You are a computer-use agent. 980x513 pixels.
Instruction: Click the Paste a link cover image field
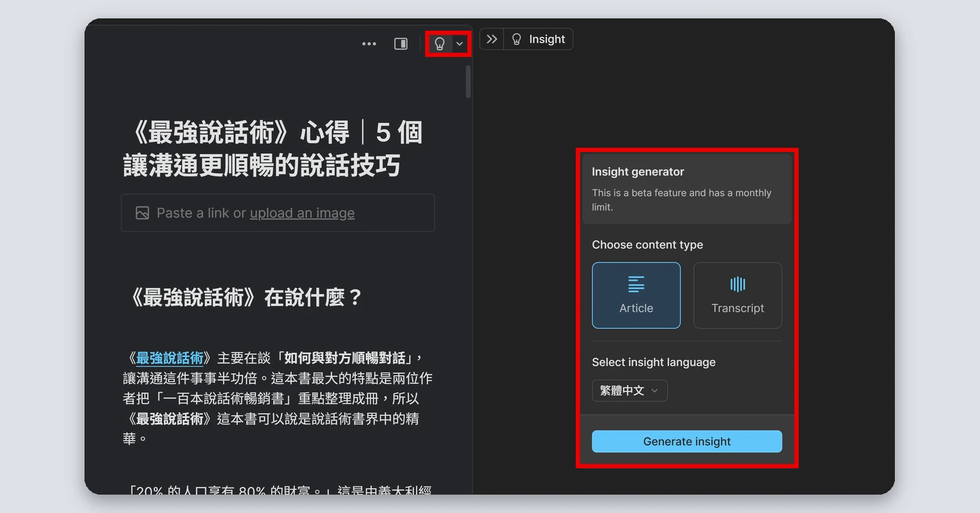(278, 213)
